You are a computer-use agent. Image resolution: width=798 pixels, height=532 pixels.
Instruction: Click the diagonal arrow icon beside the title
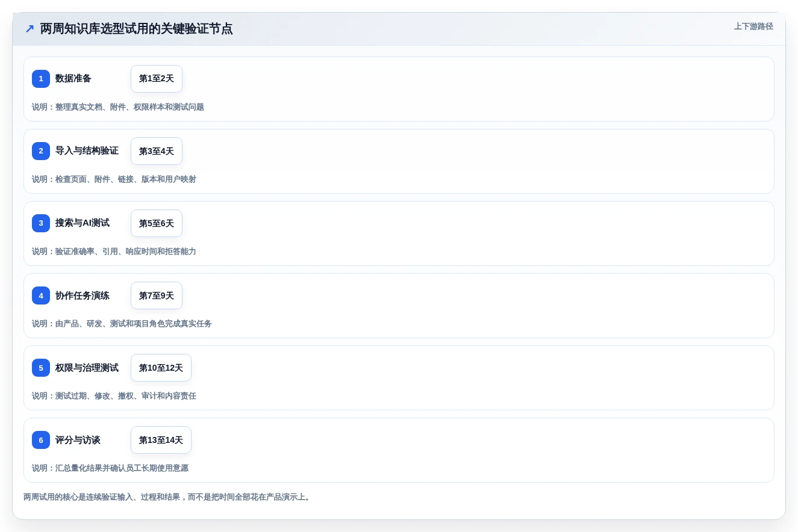pyautogui.click(x=30, y=29)
